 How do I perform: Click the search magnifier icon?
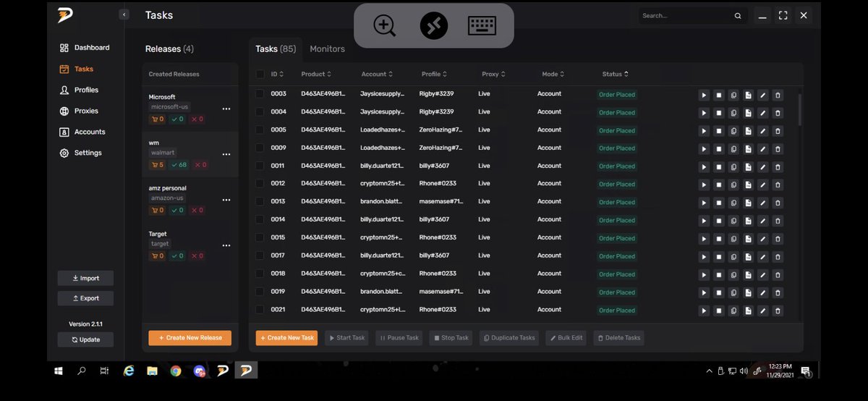click(738, 15)
